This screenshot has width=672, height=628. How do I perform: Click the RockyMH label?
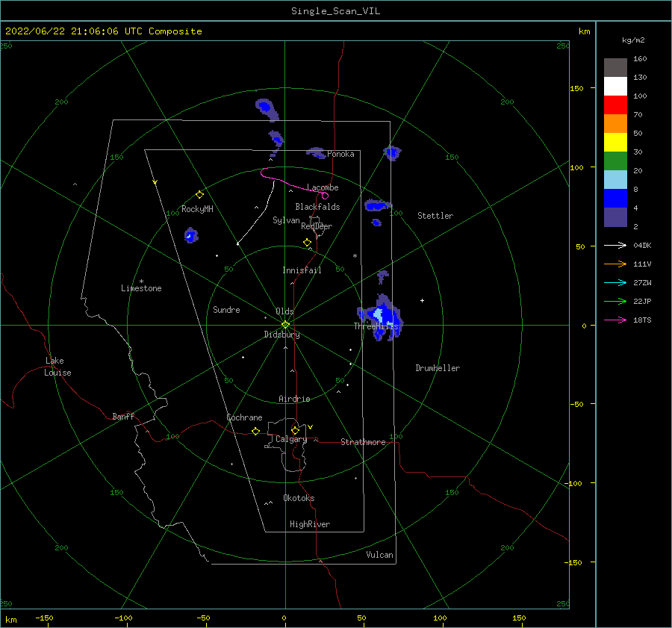click(197, 209)
